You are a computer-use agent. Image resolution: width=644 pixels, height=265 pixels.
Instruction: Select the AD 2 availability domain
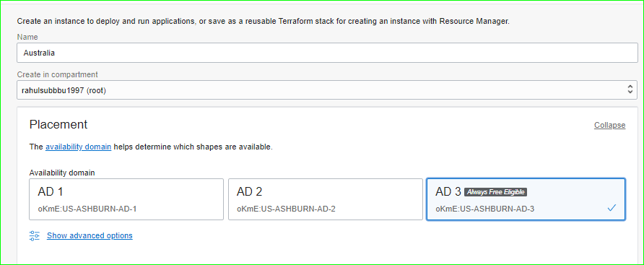[x=326, y=199]
